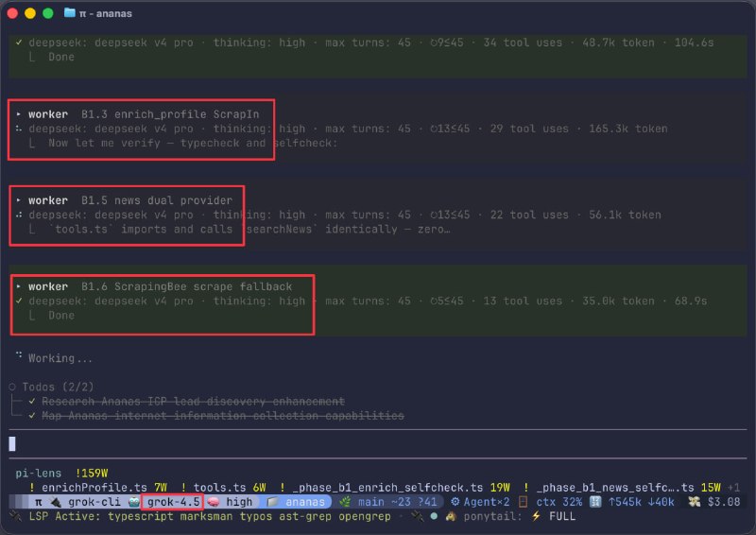Click the money icon before '$3.08'
Screen dimensions: 756x535
click(695, 502)
